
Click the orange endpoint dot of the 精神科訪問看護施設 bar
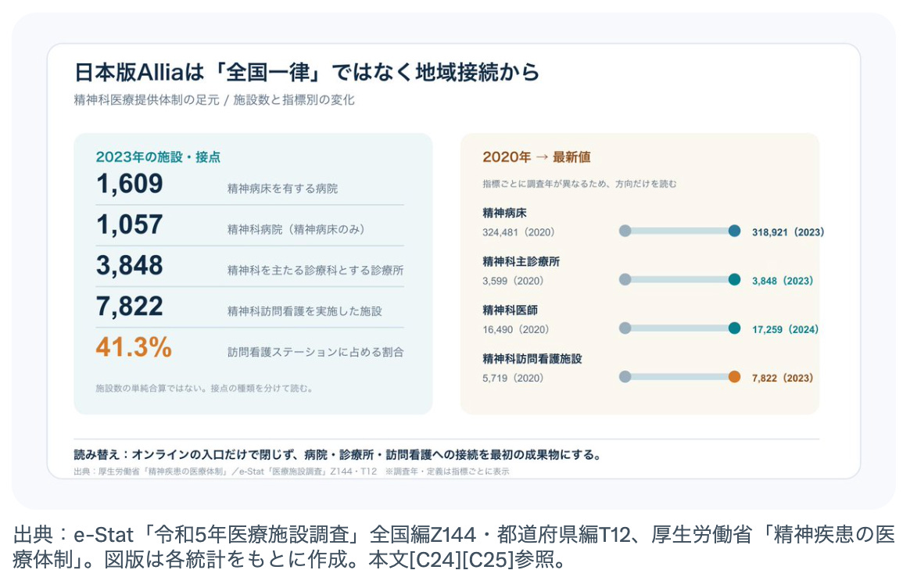[x=734, y=377]
